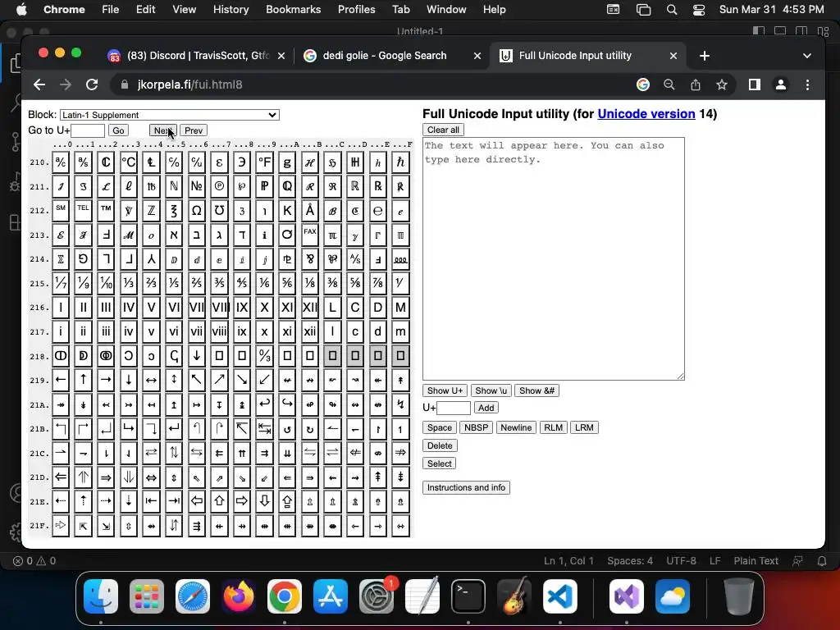Insert the upwards white arrow ⇧ in row 21E
Image resolution: width=840 pixels, height=630 pixels.
220,501
